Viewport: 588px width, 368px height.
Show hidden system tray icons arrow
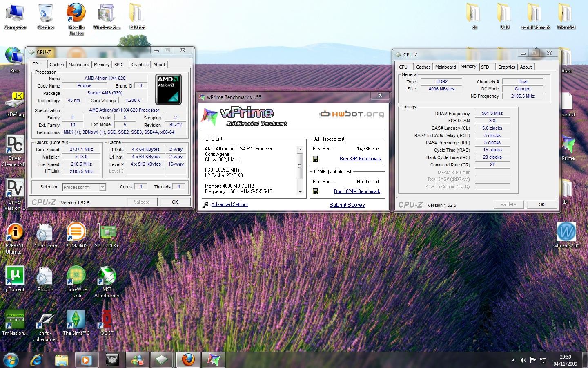[513, 360]
